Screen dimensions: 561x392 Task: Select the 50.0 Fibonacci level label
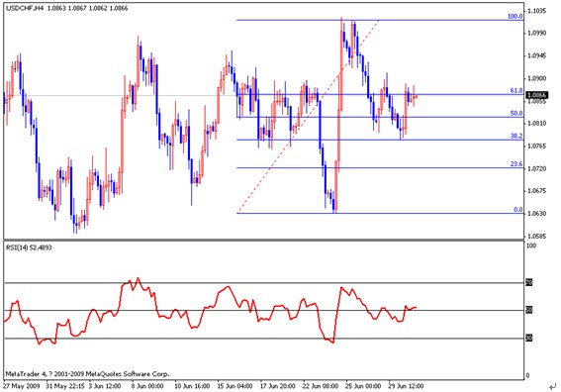[x=516, y=114]
